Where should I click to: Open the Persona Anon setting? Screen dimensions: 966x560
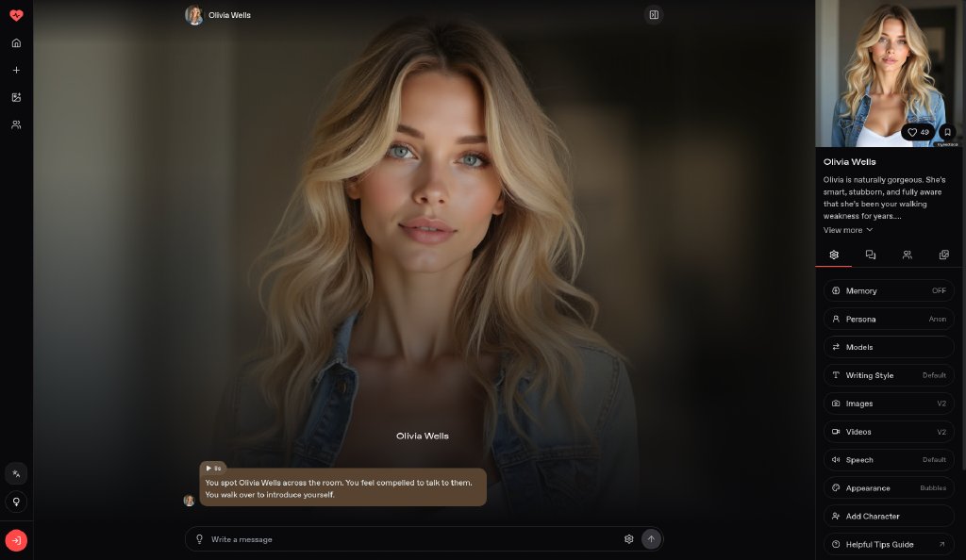pos(889,319)
